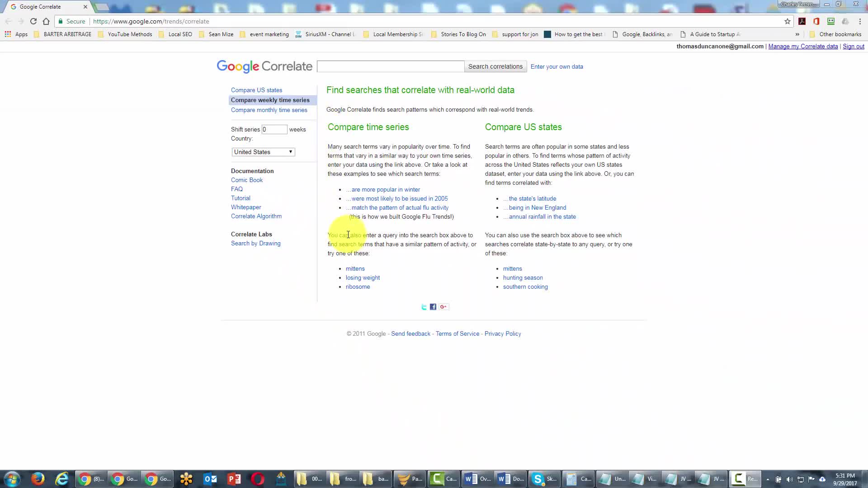Open Search by Drawing lab
The width and height of the screenshot is (868, 488).
pos(256,244)
